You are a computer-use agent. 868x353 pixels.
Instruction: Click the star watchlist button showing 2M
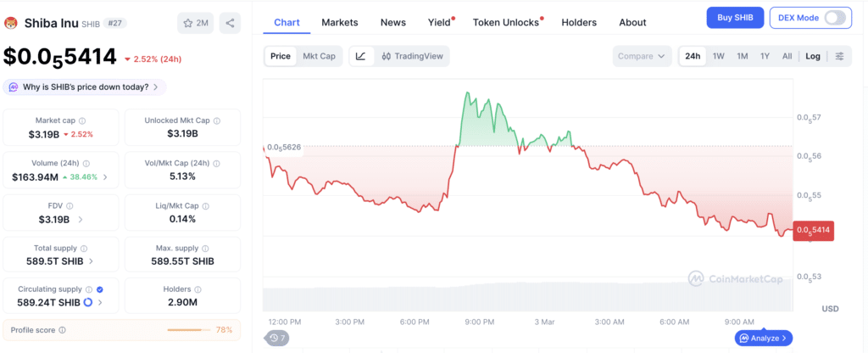[x=196, y=23]
